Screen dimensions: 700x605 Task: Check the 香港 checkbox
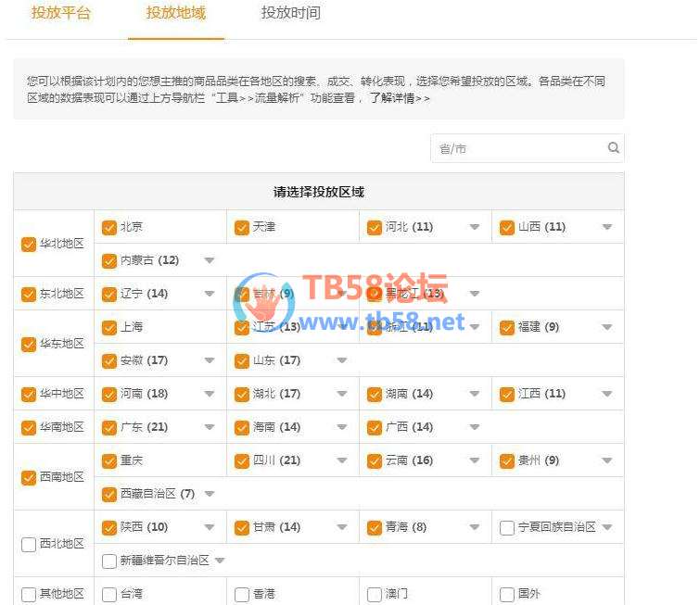pyautogui.click(x=242, y=595)
